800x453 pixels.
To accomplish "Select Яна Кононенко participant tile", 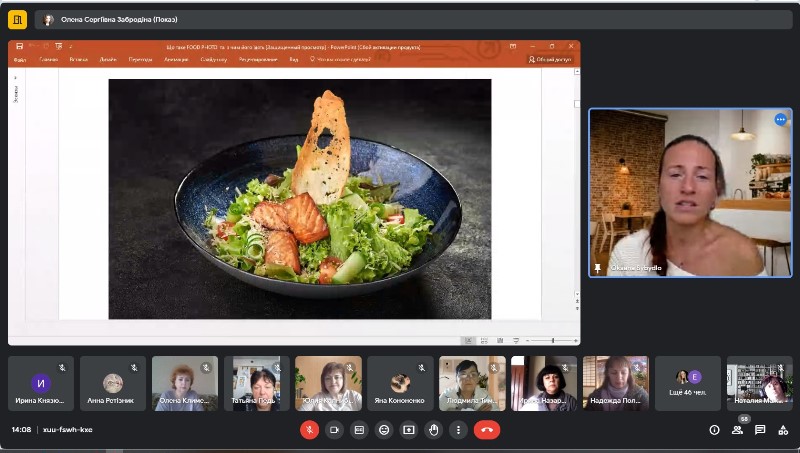I will [x=400, y=383].
